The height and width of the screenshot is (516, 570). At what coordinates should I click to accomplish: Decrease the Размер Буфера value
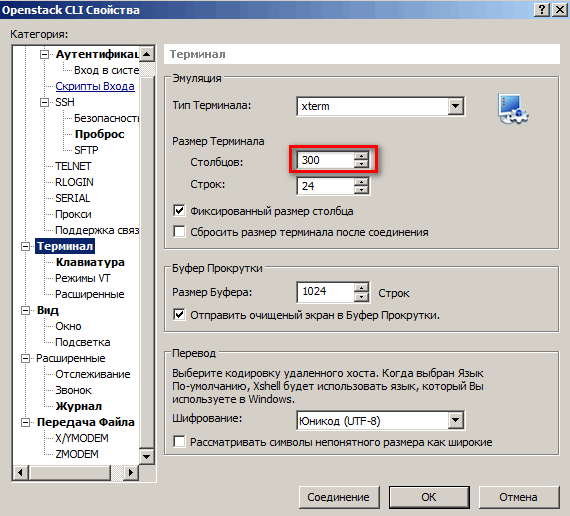click(x=361, y=297)
